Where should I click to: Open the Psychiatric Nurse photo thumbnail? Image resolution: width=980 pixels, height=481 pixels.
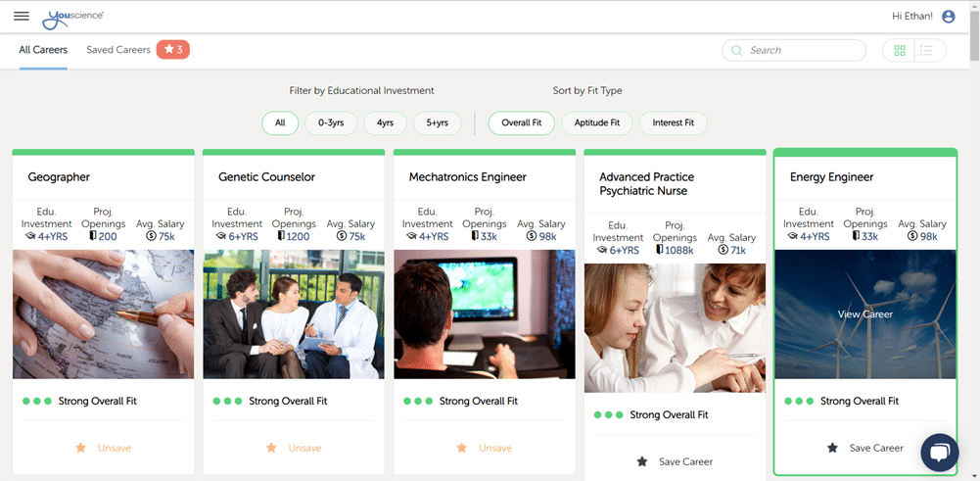675,328
